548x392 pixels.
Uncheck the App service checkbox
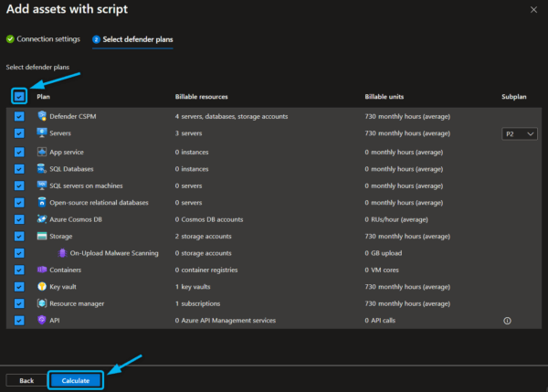[x=19, y=152]
